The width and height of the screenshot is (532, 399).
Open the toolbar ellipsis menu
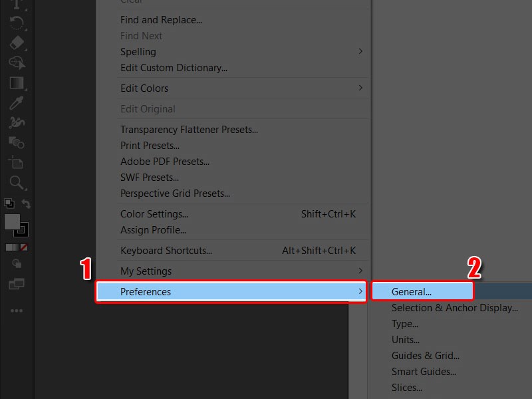click(17, 311)
